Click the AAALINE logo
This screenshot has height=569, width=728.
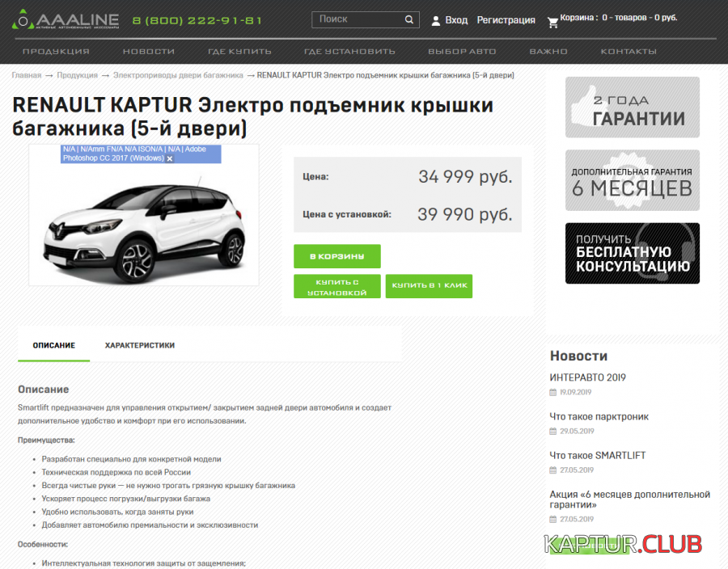point(66,20)
